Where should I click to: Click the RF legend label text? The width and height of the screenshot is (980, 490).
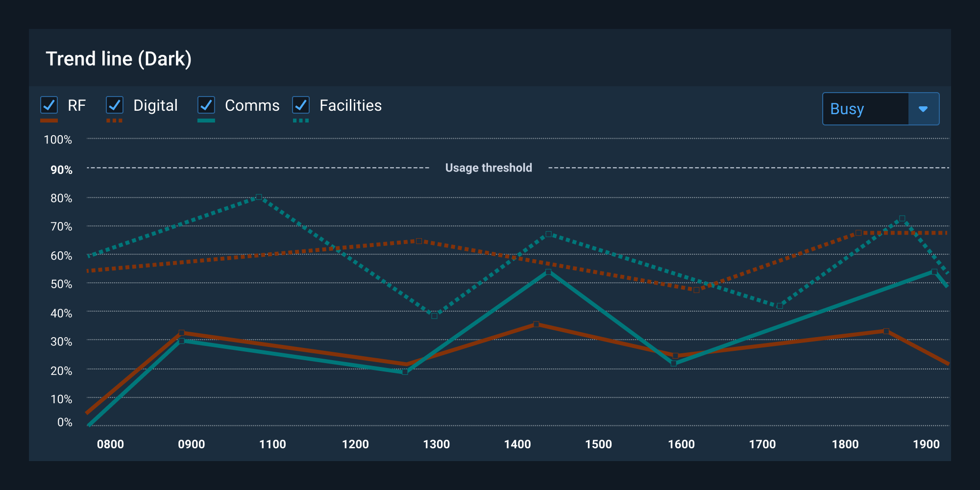click(76, 105)
